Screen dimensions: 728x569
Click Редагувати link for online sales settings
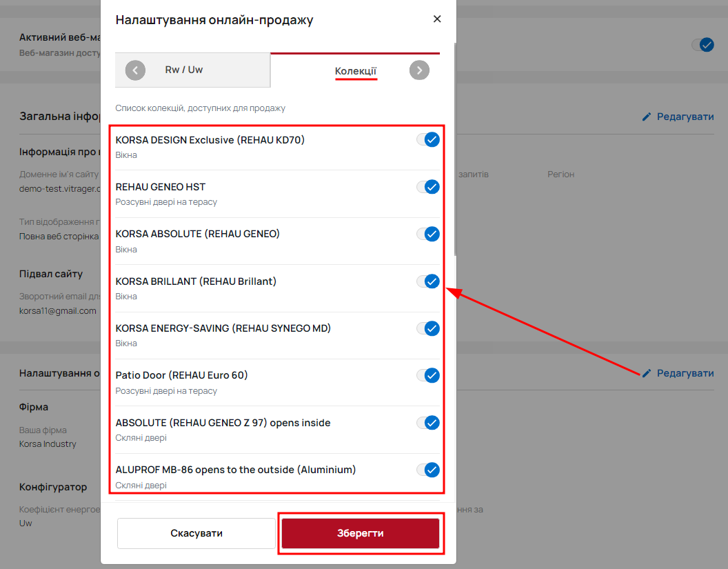pos(685,373)
